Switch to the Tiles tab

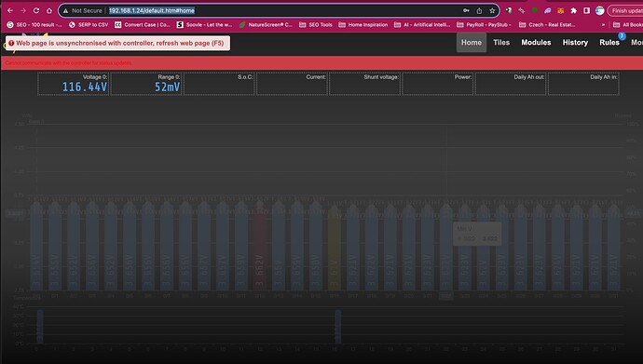pyautogui.click(x=501, y=42)
